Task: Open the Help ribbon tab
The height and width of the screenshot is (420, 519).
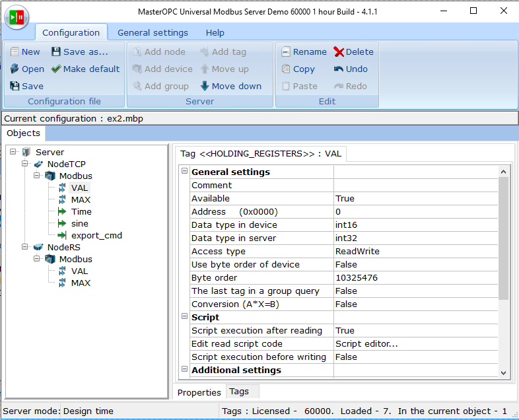Action: point(215,32)
